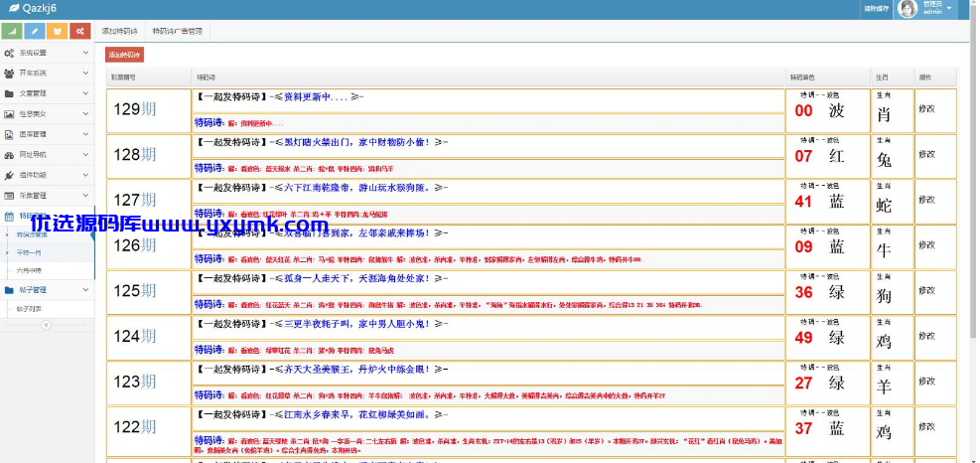980x463 pixels.
Task: Click the red number 41 in 127期 row
Action: pos(803,202)
